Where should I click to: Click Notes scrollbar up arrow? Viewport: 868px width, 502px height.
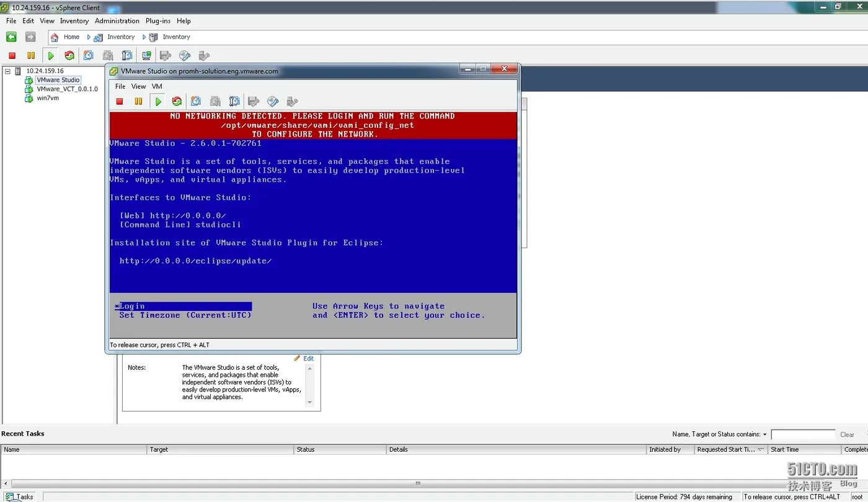[310, 369]
